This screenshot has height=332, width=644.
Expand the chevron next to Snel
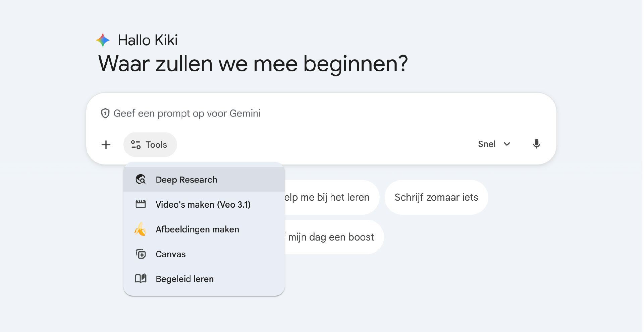click(507, 144)
